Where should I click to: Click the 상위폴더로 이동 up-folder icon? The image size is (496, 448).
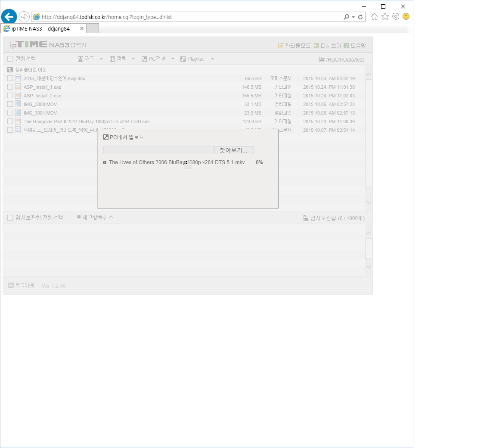[10, 70]
